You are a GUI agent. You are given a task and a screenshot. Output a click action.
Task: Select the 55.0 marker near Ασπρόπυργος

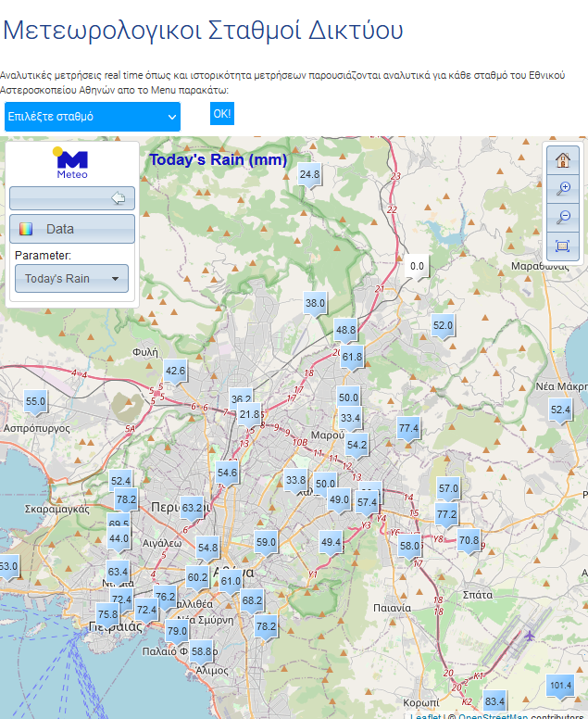[35, 402]
